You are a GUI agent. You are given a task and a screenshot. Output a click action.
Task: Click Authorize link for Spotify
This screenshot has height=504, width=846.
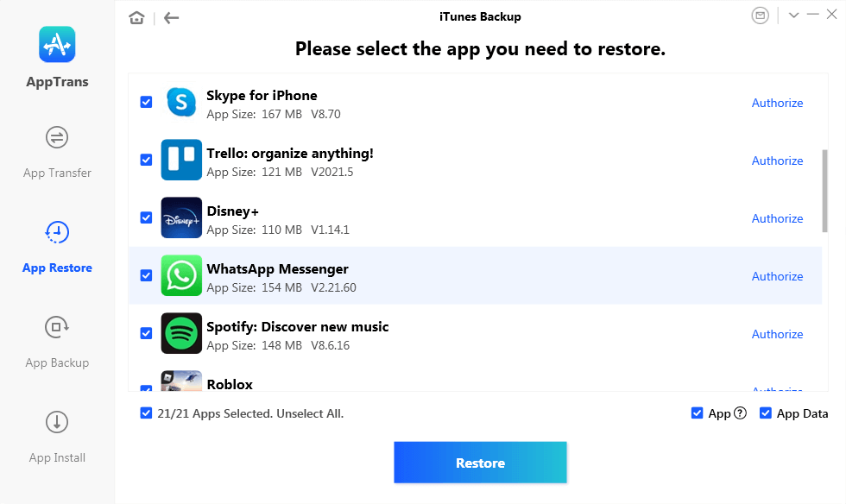(778, 335)
